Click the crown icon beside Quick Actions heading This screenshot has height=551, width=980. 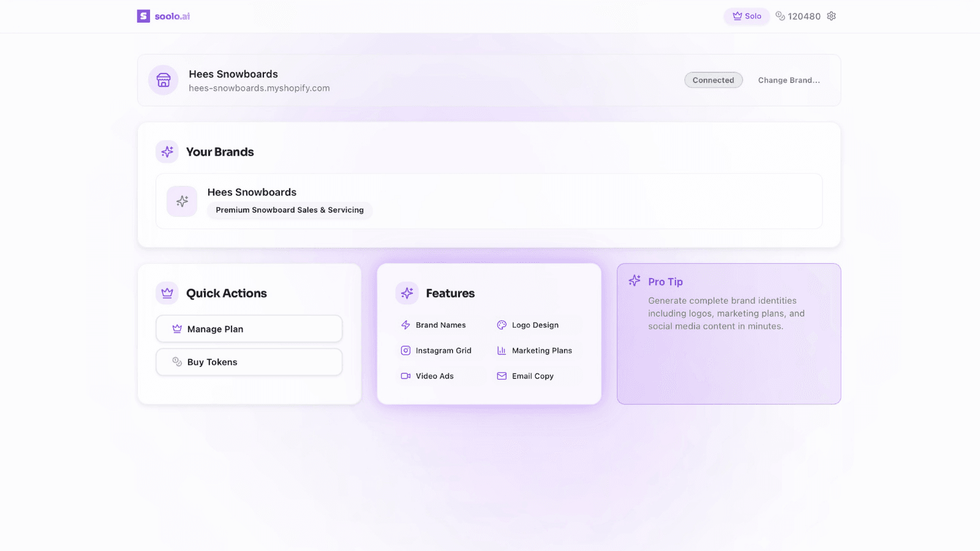pyautogui.click(x=167, y=293)
